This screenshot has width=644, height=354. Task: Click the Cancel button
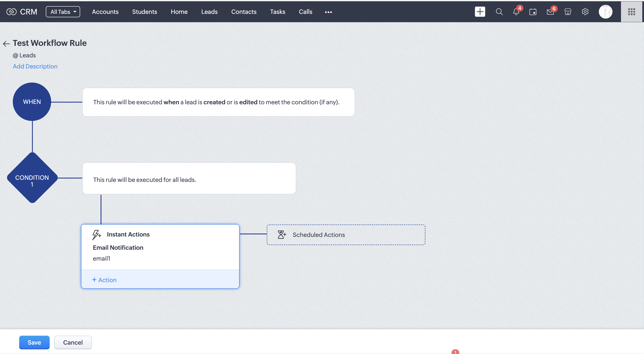tap(73, 342)
